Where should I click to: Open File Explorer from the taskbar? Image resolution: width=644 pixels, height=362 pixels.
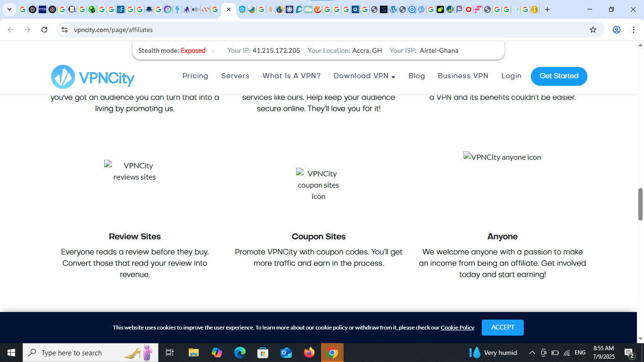coord(194,353)
